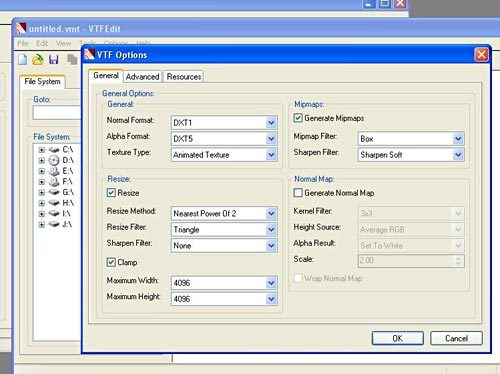Open the Maximum Height dropdown
This screenshot has width=500, height=374.
coord(224,299)
